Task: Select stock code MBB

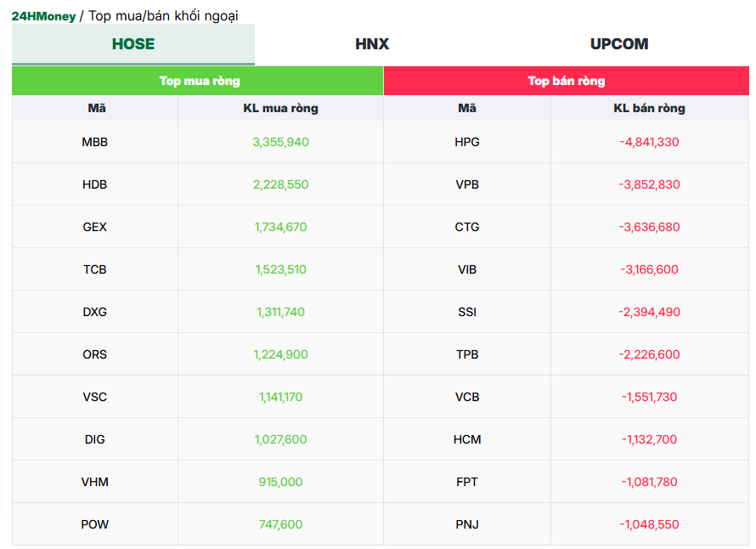Action: click(95, 142)
